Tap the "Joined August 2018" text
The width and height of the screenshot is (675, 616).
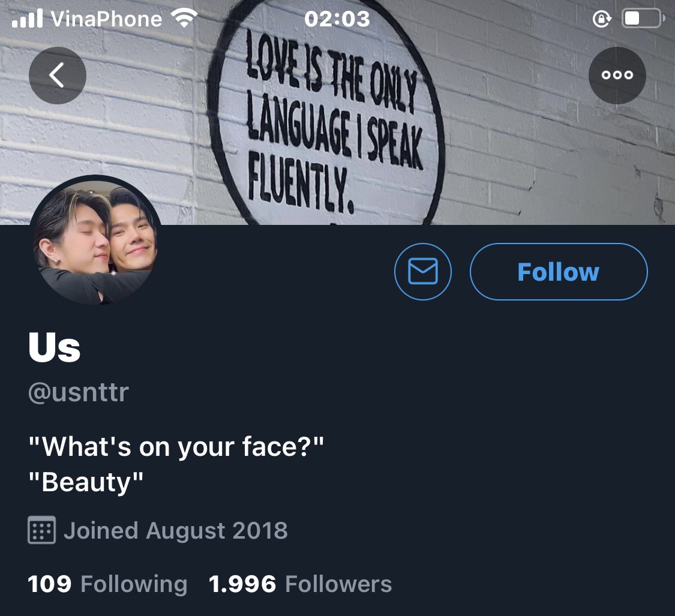pos(175,531)
